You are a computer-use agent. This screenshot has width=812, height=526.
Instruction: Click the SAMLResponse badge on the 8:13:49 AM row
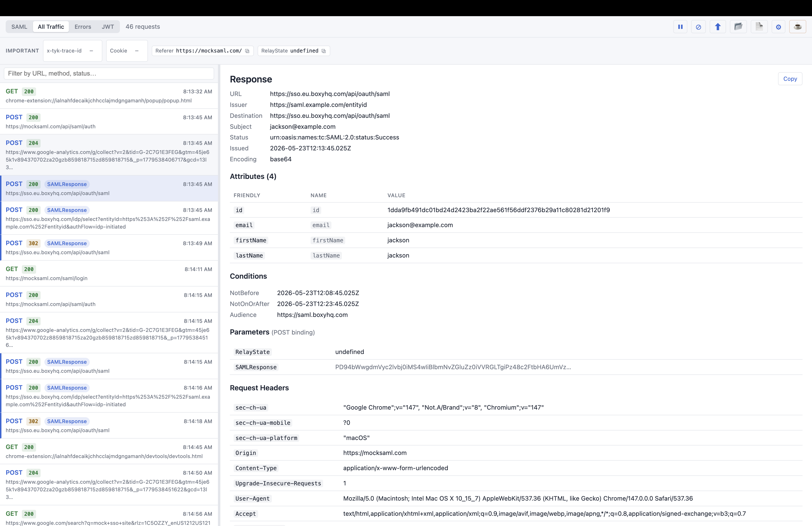[x=67, y=243]
